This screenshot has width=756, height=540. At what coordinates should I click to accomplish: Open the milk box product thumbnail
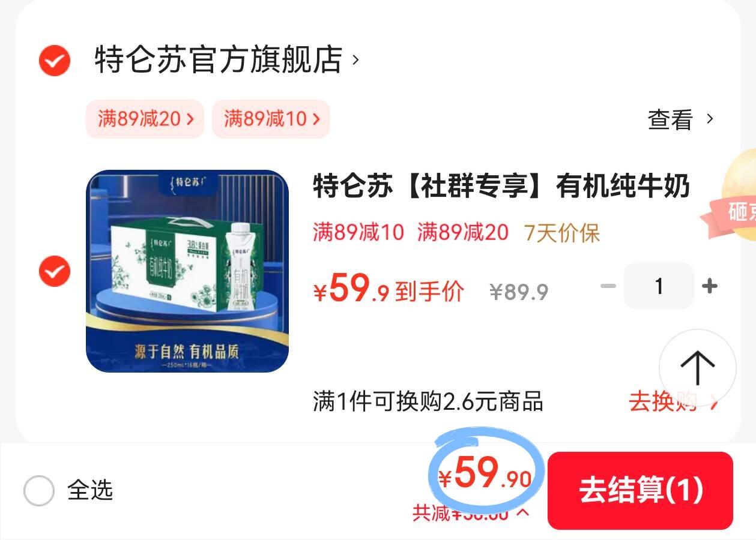[187, 271]
